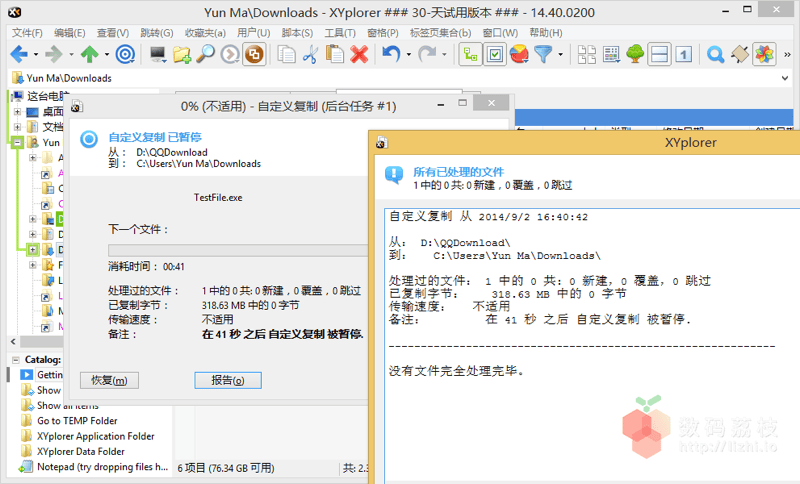Open the 脚本(S) menu
Viewport: 800px width, 484px height.
coord(297,33)
